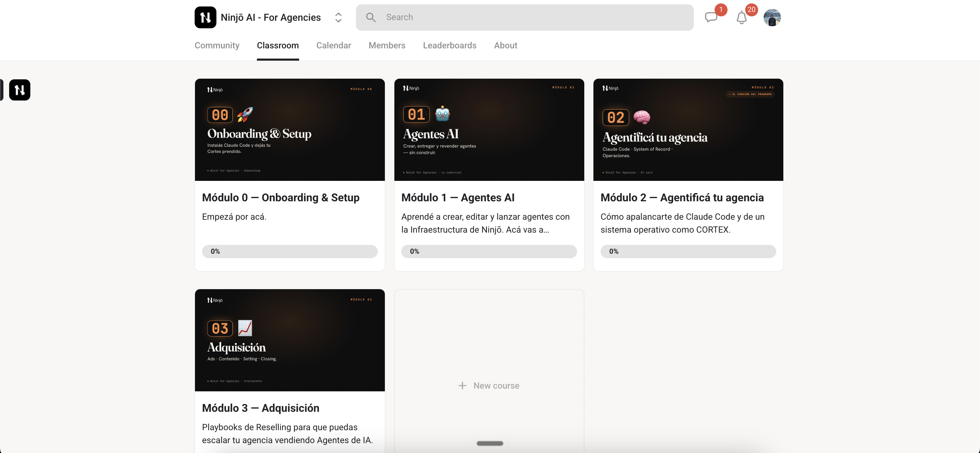The height and width of the screenshot is (453, 980).
Task: Click the "Aprendé a crear, editar y lanzar agentes" description
Action: (x=486, y=223)
